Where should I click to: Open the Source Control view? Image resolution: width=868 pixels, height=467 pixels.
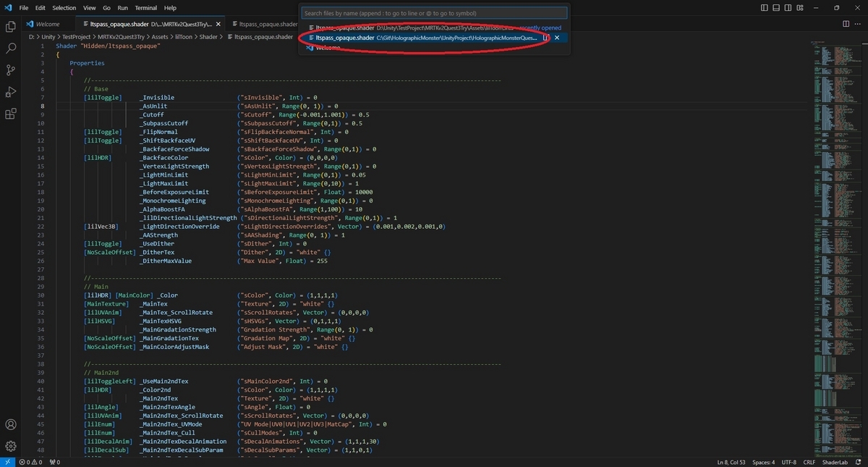[11, 70]
